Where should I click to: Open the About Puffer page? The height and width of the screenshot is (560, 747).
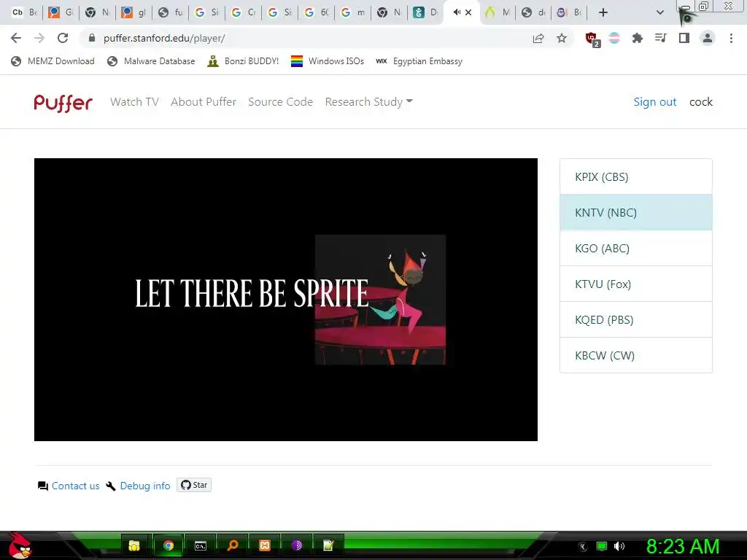[x=204, y=102]
